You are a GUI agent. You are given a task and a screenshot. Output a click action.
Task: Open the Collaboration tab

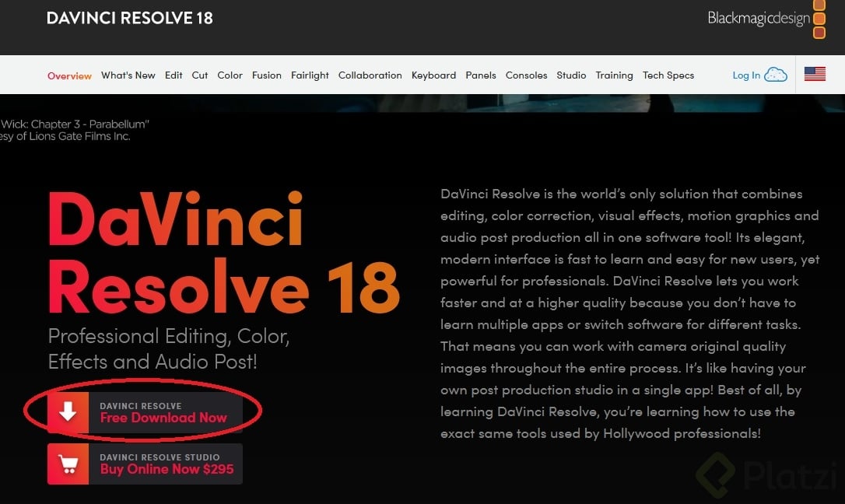[370, 75]
